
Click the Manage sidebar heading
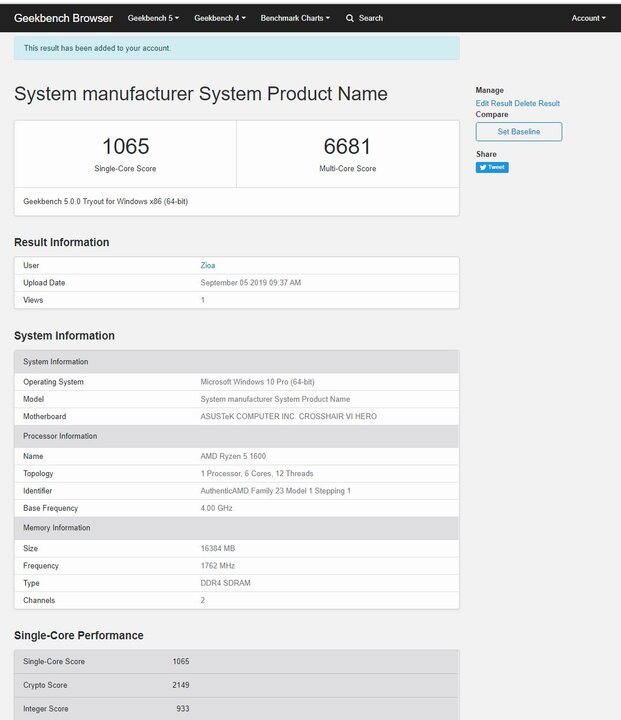coord(490,90)
